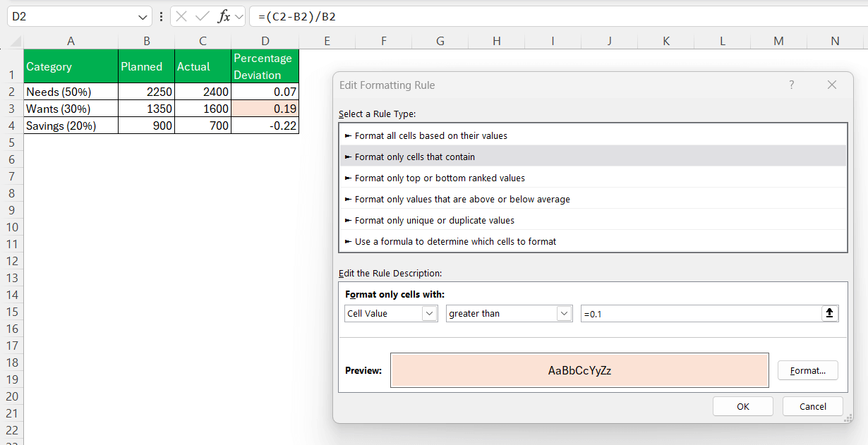
Task: Click the cell with value 2400
Action: tap(203, 92)
